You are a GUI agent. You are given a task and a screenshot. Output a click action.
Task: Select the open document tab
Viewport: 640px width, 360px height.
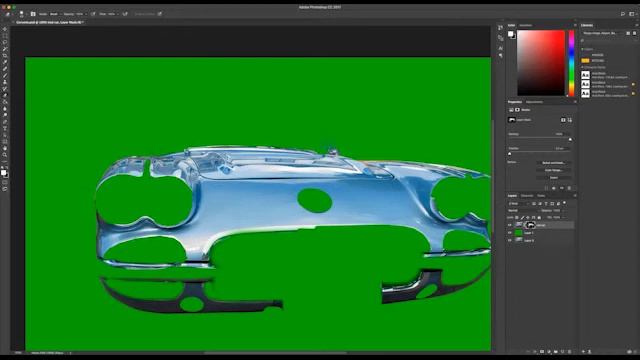pos(50,22)
